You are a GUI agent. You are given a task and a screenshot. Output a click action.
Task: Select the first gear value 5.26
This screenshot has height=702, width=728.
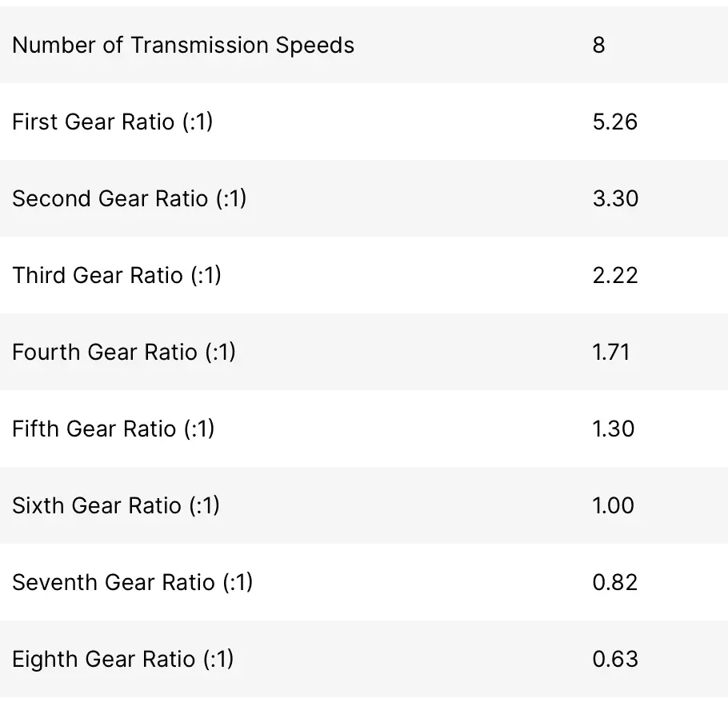[x=614, y=122]
